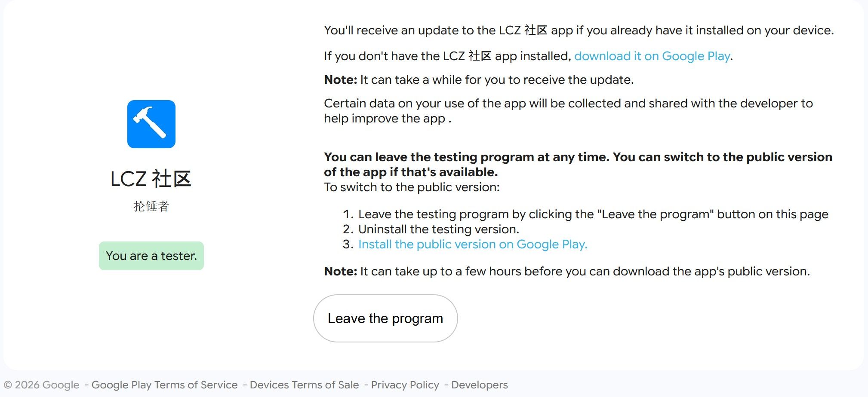868x397 pixels.
Task: Click the first sentence about receiving an update
Action: (579, 30)
